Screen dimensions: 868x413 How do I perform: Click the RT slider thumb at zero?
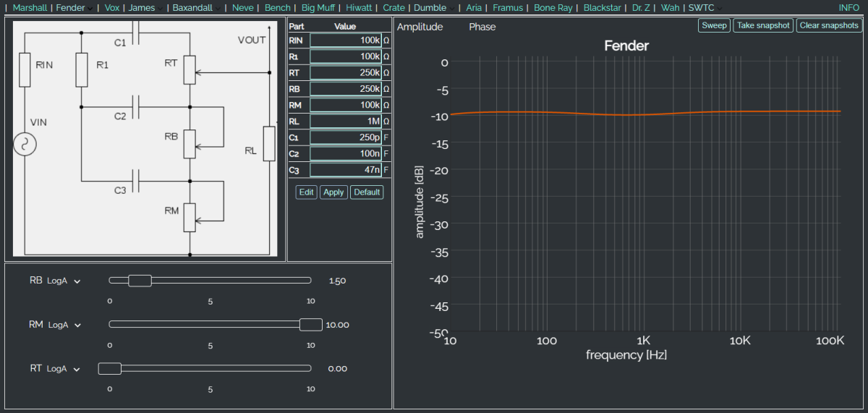pyautogui.click(x=110, y=369)
